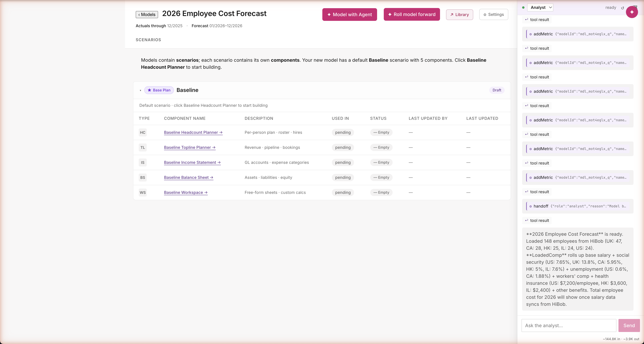644x344 pixels.
Task: Click the TYPE column header
Action: (144, 118)
